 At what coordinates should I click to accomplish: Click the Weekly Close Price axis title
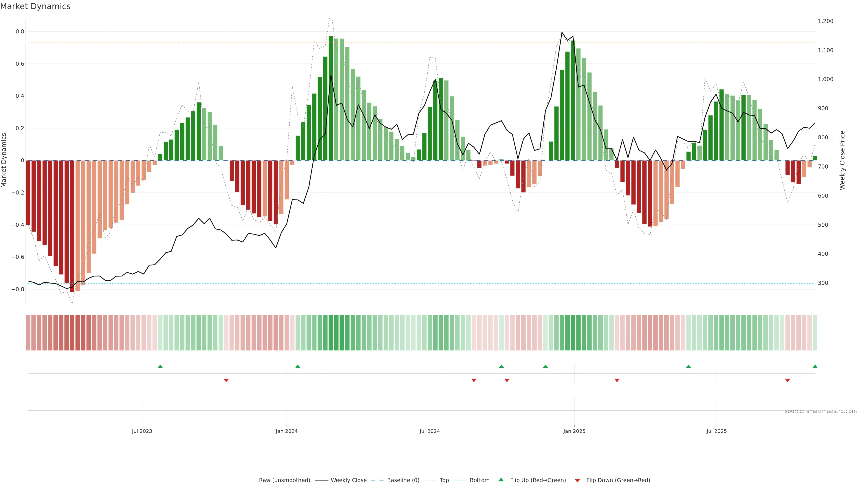point(842,160)
